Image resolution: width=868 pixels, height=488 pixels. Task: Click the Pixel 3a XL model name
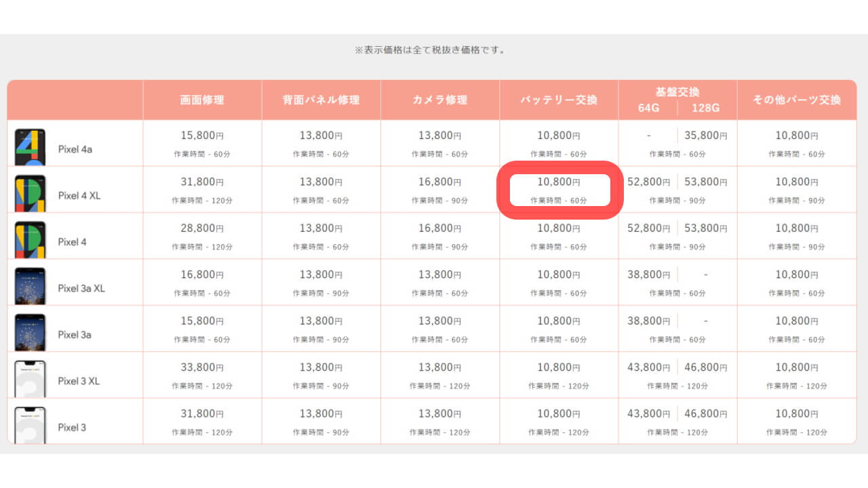pos(81,288)
